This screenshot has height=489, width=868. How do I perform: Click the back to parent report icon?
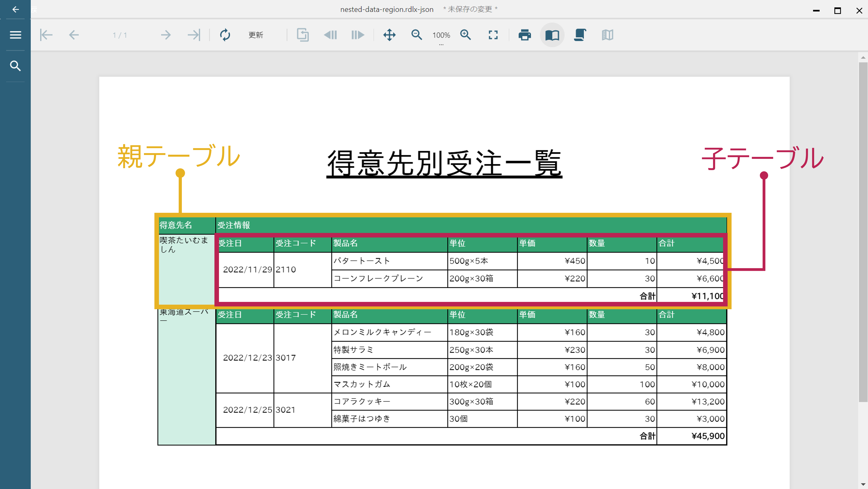pyautogui.click(x=302, y=35)
